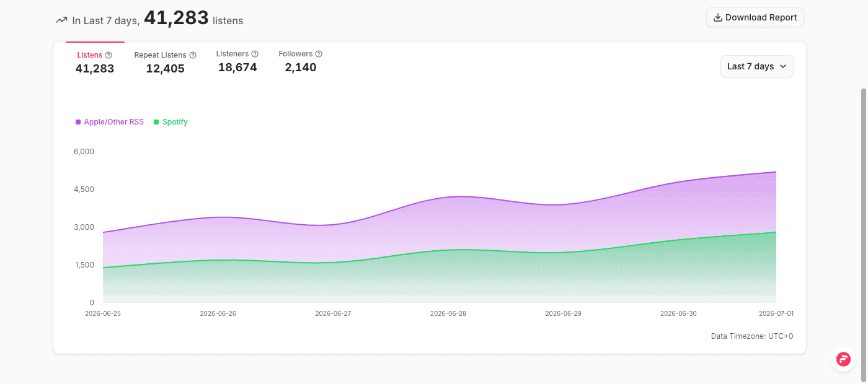Viewport: 868px width, 384px height.
Task: Open the Last 7 days dropdown
Action: (x=756, y=66)
